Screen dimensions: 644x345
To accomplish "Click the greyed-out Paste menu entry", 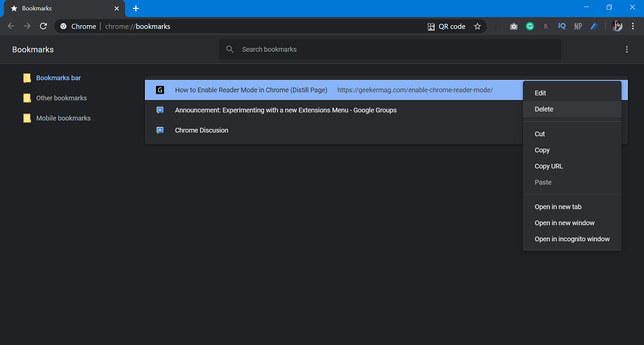I will pos(572,182).
